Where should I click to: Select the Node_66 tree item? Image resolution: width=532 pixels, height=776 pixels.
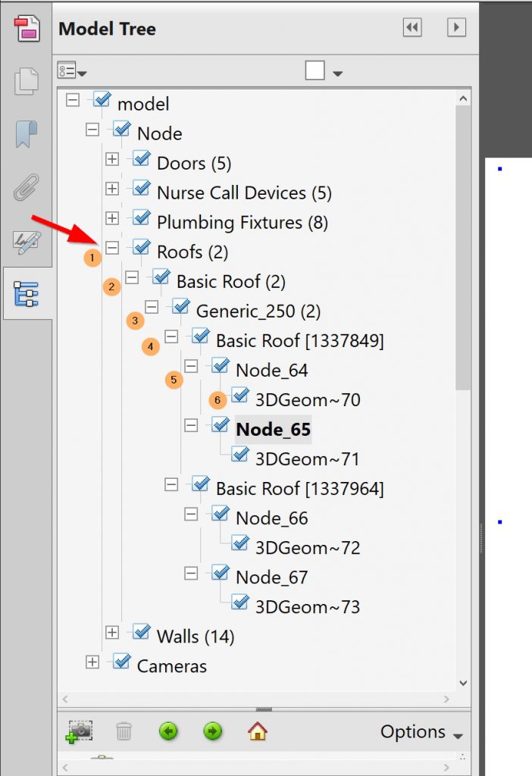[271, 518]
